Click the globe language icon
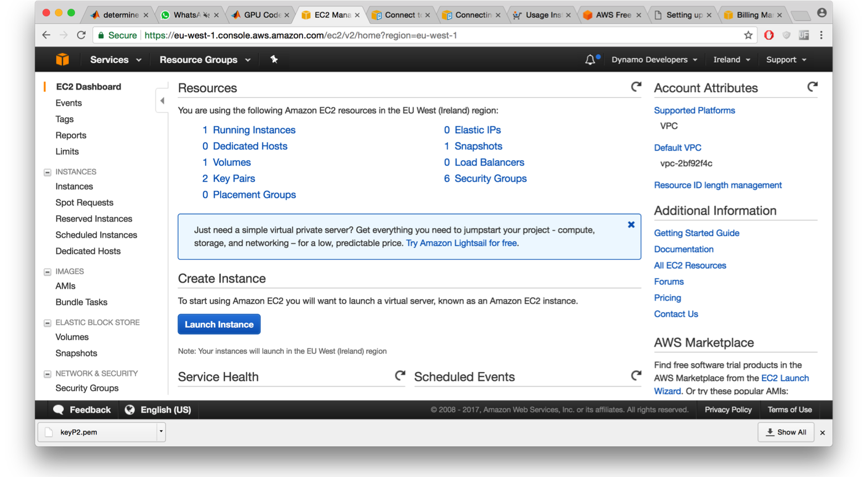This screenshot has height=477, width=868. click(x=130, y=410)
